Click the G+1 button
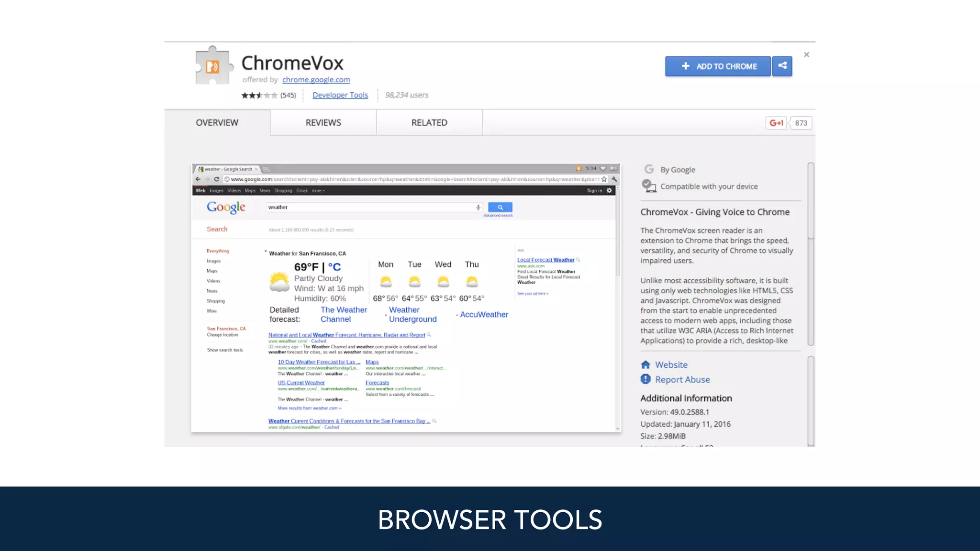Image resolution: width=980 pixels, height=551 pixels. click(x=776, y=123)
